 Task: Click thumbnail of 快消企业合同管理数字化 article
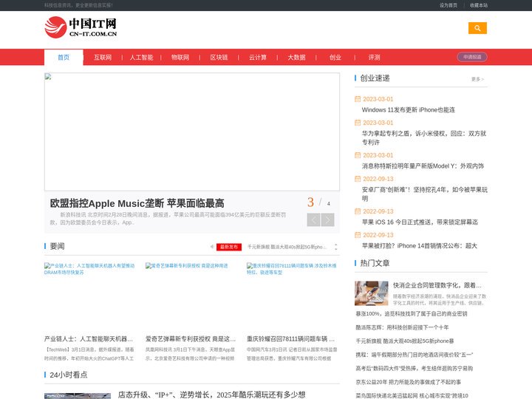[371, 293]
